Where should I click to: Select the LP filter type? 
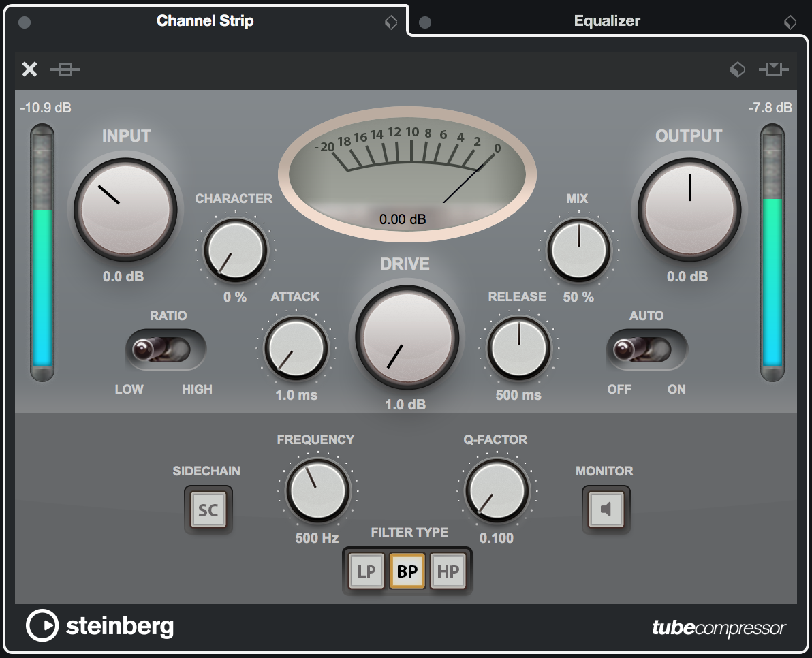[366, 571]
